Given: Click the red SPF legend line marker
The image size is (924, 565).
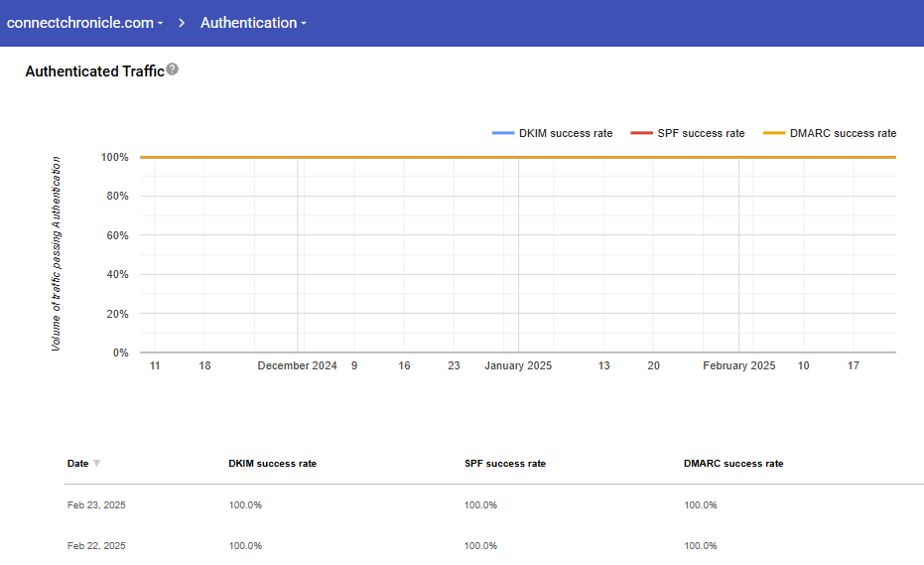Looking at the screenshot, I should [641, 133].
